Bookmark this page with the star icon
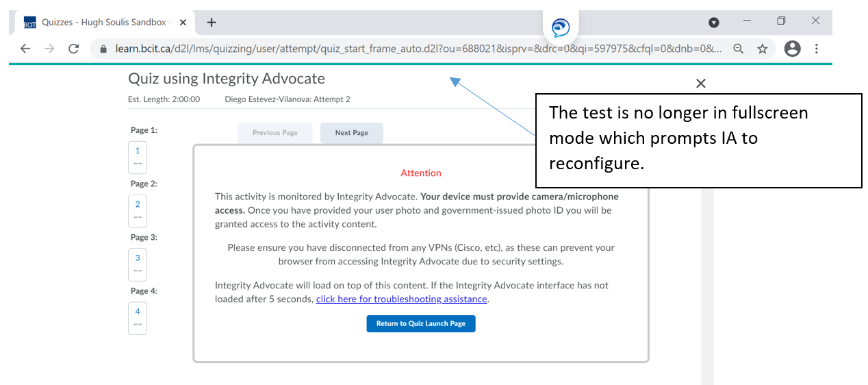This screenshot has width=868, height=385. click(x=762, y=49)
